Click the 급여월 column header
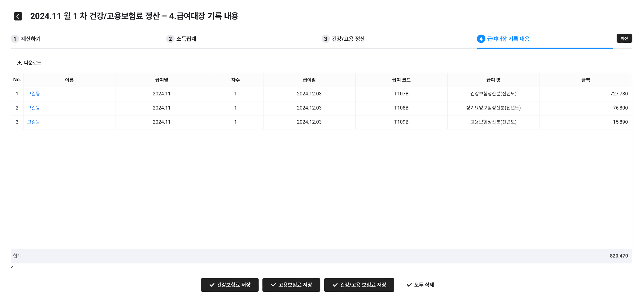644x299 pixels. (162, 80)
